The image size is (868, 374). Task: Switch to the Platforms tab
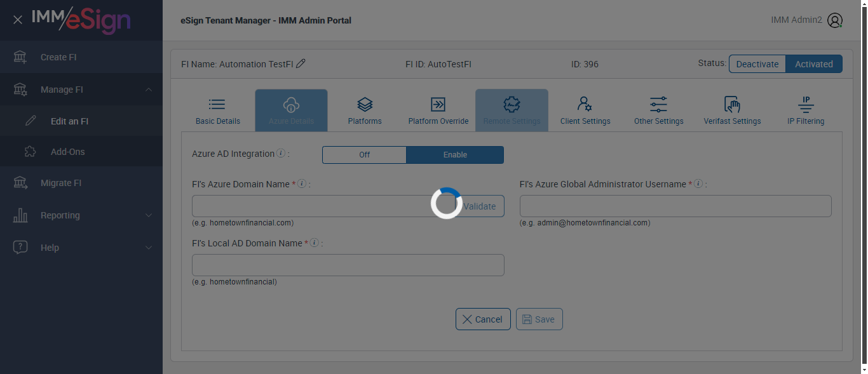[365, 110]
